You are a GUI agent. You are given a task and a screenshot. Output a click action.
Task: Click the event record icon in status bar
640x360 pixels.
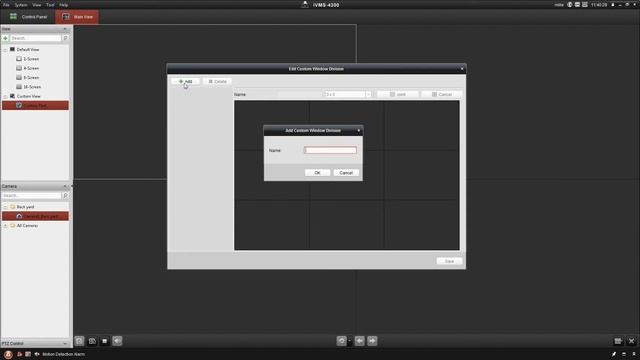[x=19, y=354]
